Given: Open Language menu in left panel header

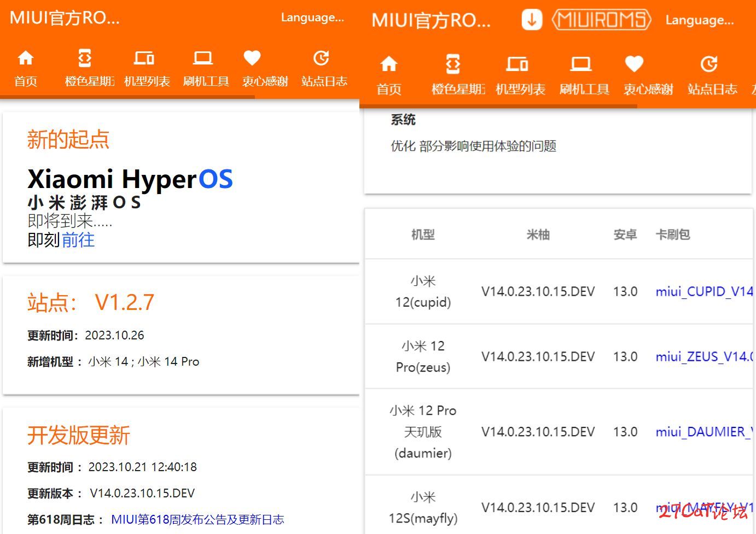Looking at the screenshot, I should pyautogui.click(x=312, y=17).
